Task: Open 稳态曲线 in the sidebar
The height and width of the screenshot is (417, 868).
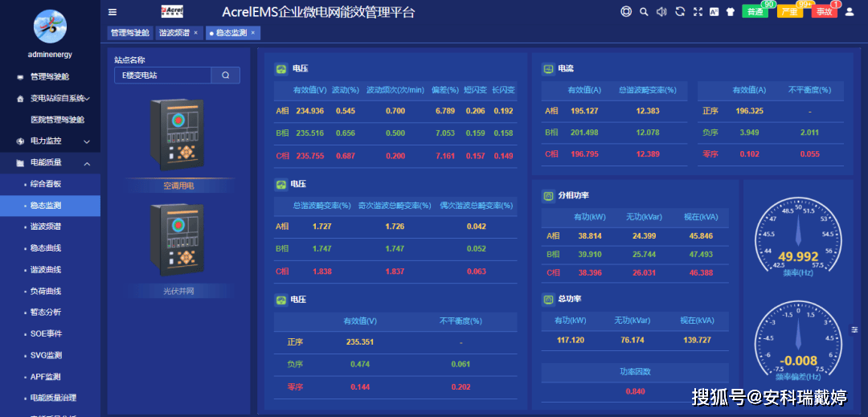Action: 45,248
